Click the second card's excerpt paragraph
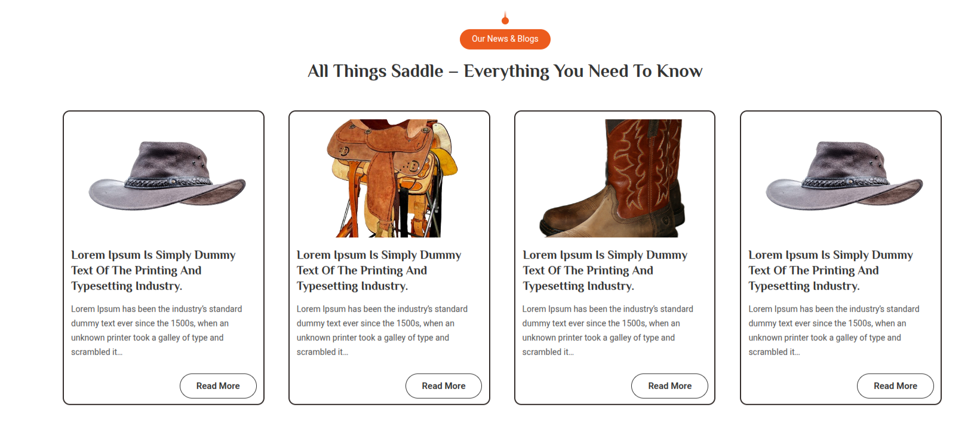Screen dimensions: 980x435 point(382,331)
